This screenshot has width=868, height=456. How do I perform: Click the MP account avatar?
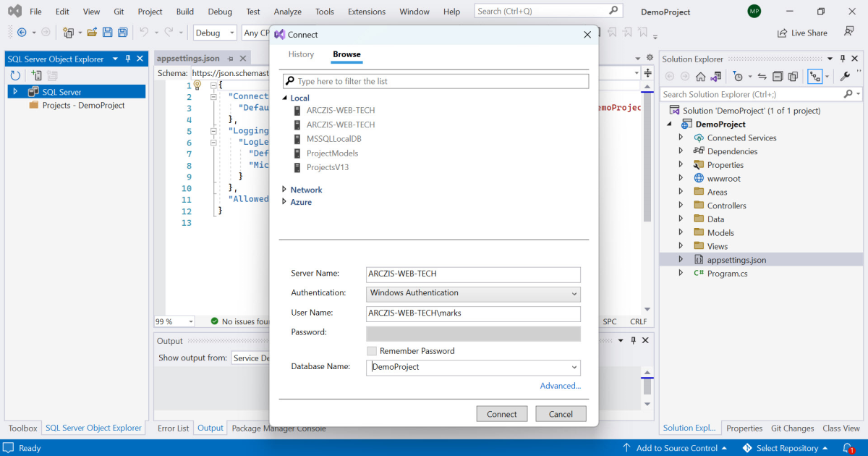754,12
